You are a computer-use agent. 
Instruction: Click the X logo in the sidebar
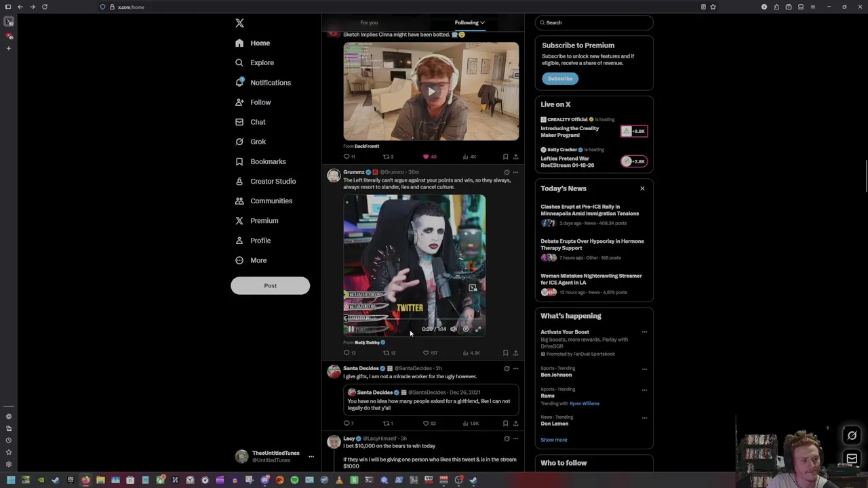tap(239, 23)
